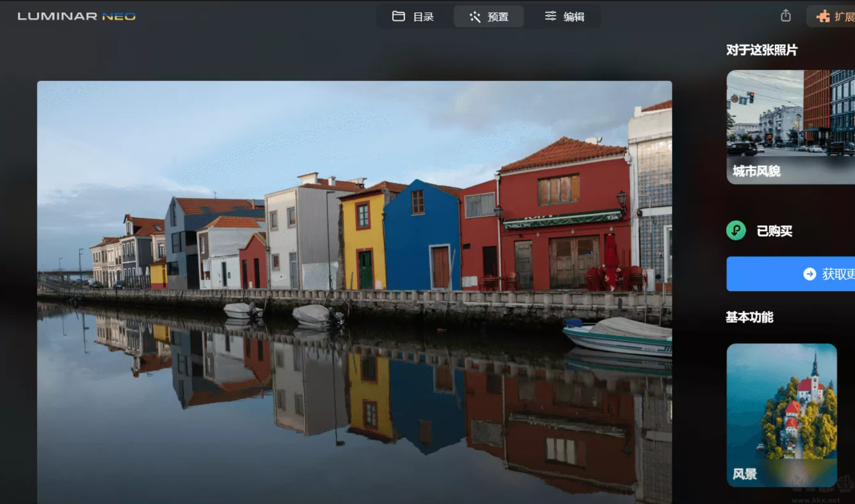The width and height of the screenshot is (855, 504).
Task: Click the LUMINAR NEO logo
Action: (76, 16)
